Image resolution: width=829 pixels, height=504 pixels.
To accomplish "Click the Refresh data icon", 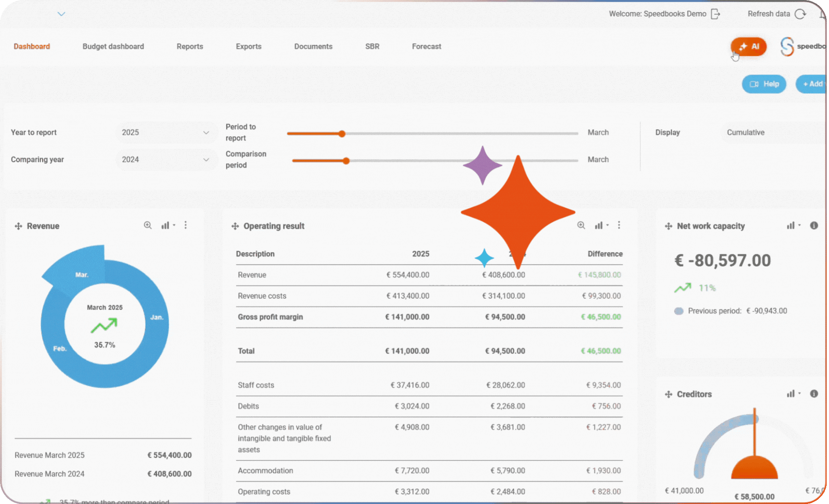I will (x=801, y=14).
